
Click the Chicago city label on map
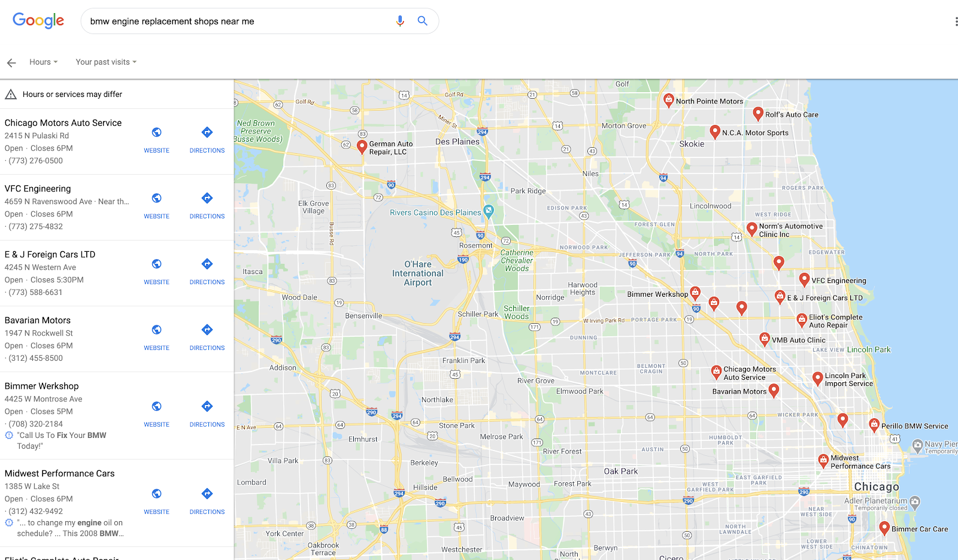(x=877, y=486)
